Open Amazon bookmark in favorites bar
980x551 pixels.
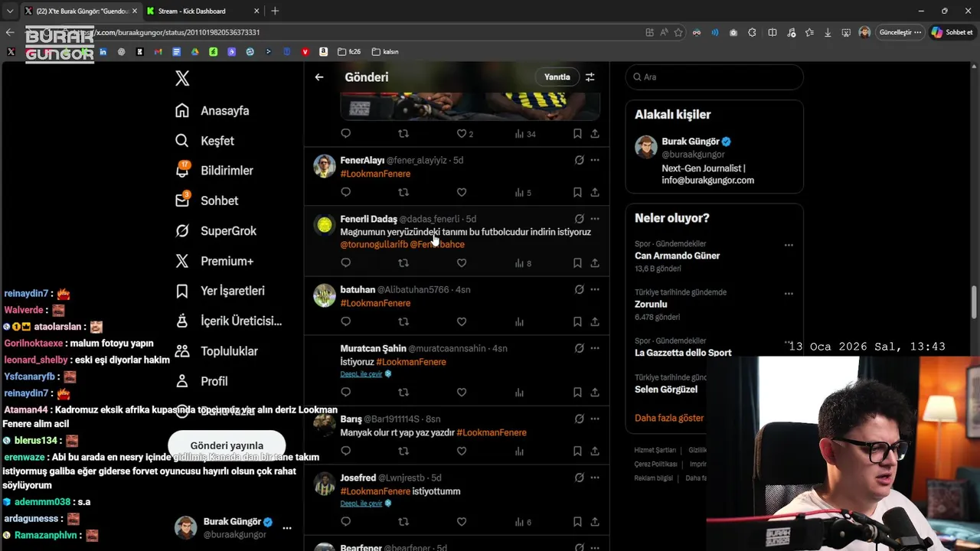click(324, 52)
